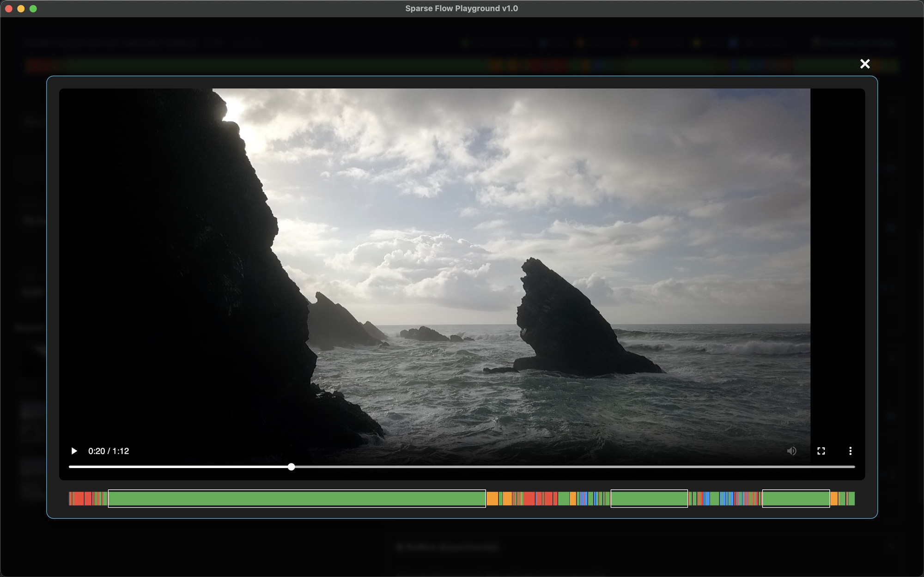
Task: Enter fullscreen with the video's fullscreen icon
Action: click(821, 451)
